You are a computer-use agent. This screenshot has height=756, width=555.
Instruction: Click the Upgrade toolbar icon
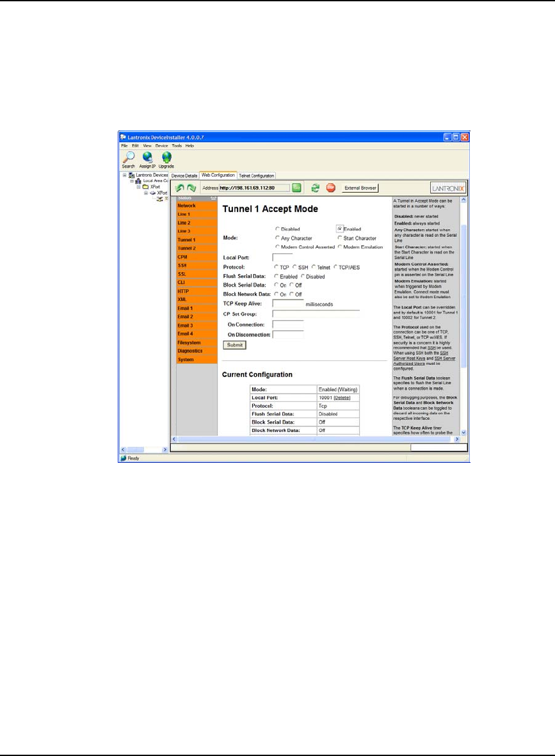(x=166, y=157)
